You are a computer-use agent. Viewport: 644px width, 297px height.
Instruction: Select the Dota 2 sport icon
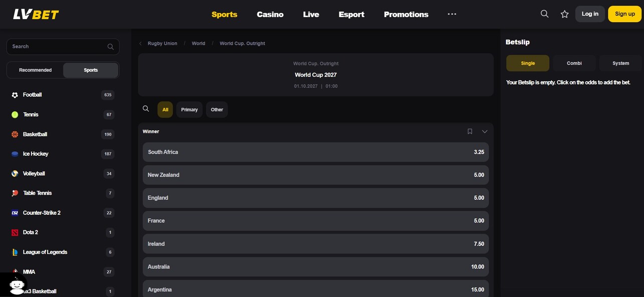[x=14, y=232]
